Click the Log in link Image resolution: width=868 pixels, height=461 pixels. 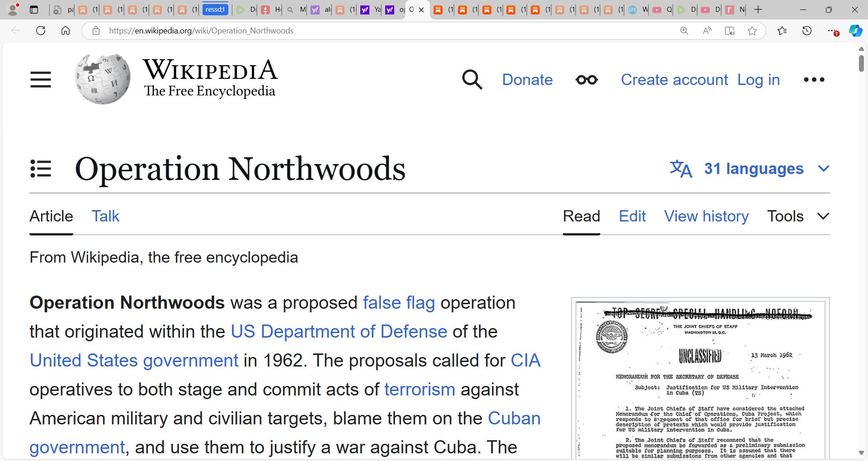tap(758, 80)
